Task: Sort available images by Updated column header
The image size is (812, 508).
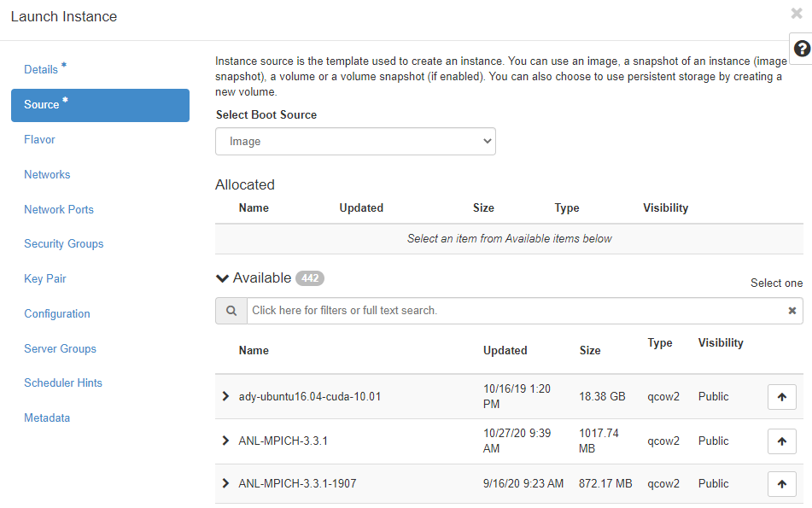Action: tap(505, 350)
